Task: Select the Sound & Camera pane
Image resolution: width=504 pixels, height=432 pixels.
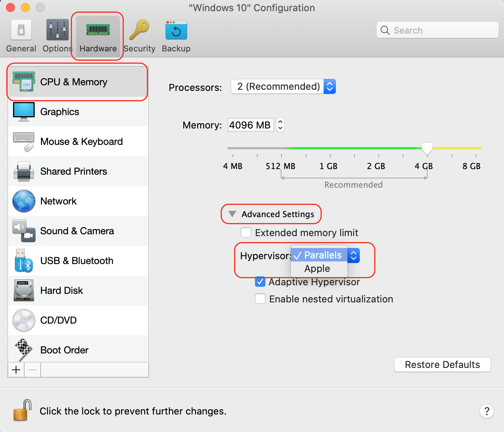Action: coord(77,231)
